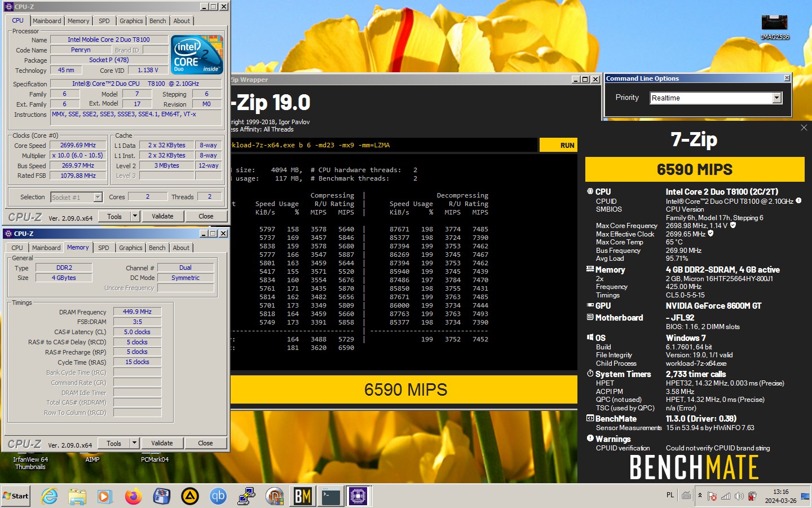Click Close button in upper CPU-Z
The image size is (812, 508).
click(x=206, y=216)
